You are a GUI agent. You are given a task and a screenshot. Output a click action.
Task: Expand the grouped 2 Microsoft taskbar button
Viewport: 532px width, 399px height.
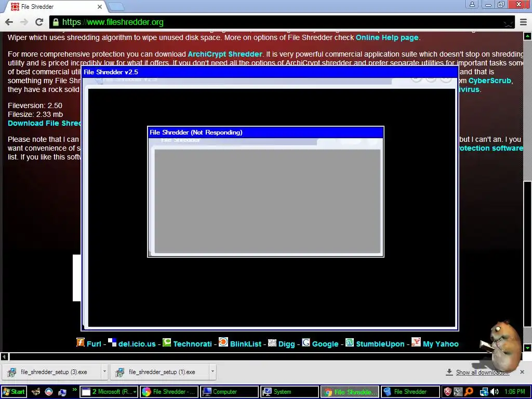click(x=109, y=392)
